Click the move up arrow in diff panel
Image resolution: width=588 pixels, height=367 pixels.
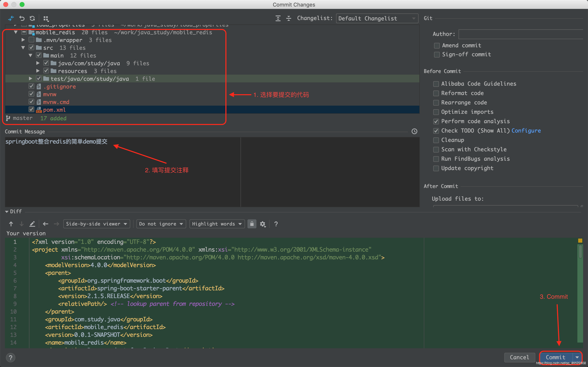(x=11, y=224)
